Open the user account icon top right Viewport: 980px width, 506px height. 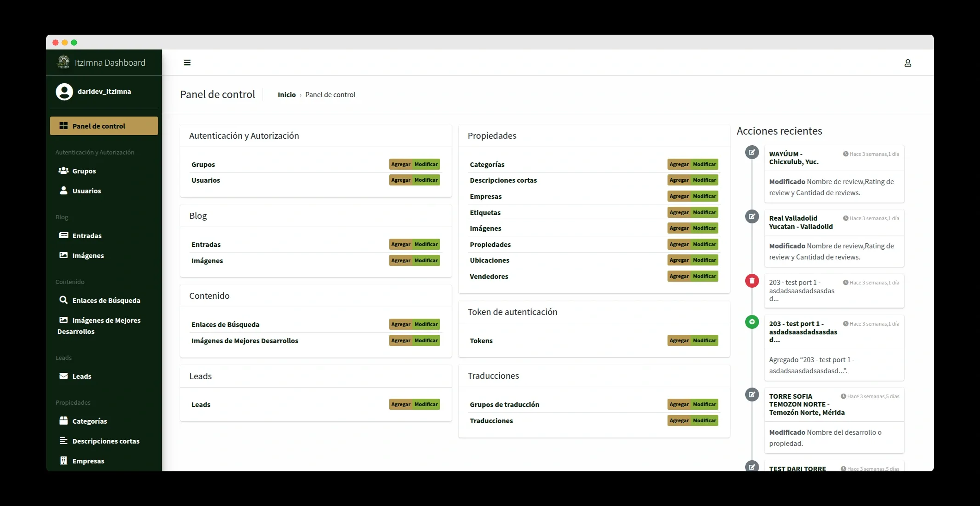[908, 62]
